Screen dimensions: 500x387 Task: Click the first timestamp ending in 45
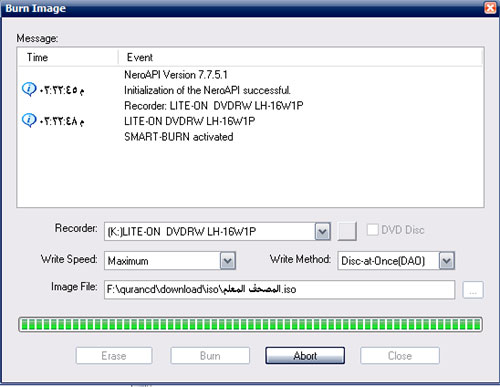point(62,90)
